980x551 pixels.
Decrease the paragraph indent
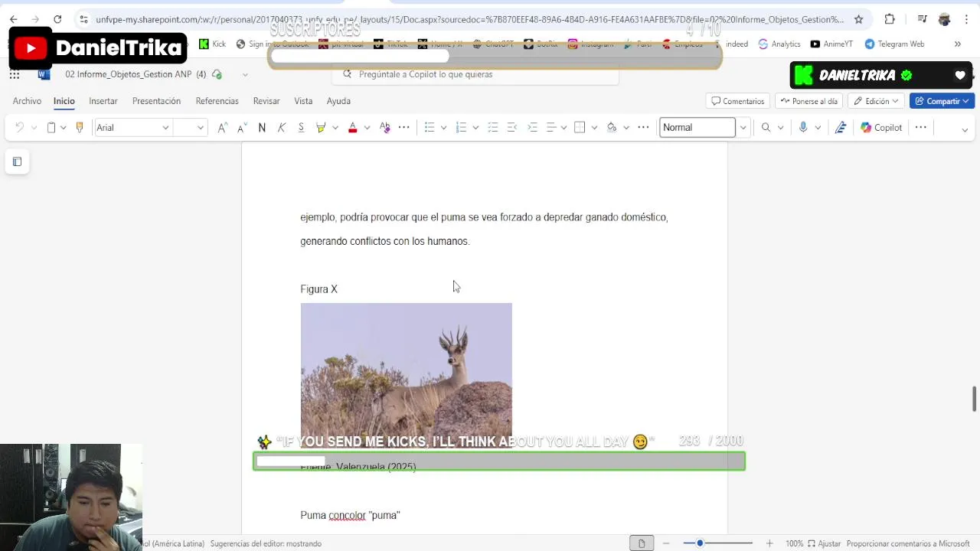tap(512, 128)
